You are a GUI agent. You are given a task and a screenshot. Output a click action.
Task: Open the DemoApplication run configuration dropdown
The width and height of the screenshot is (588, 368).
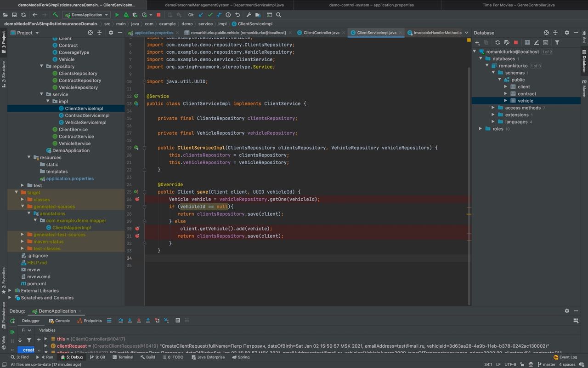[86, 15]
